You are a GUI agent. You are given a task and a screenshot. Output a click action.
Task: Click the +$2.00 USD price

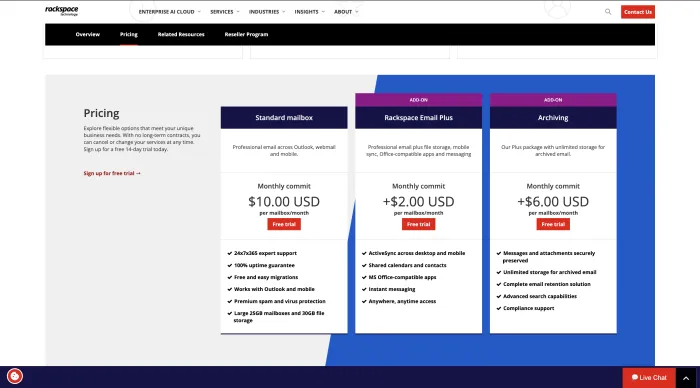[x=418, y=202]
